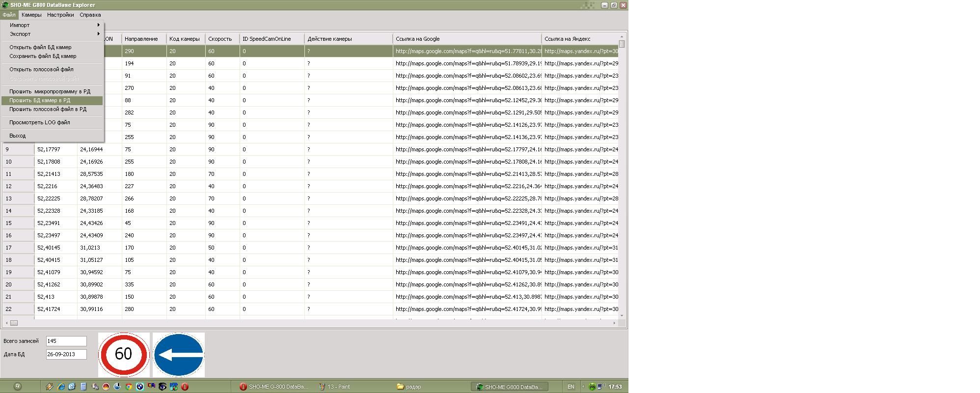The width and height of the screenshot is (980, 393).
Task: Open the Файл menu
Action: tap(9, 15)
